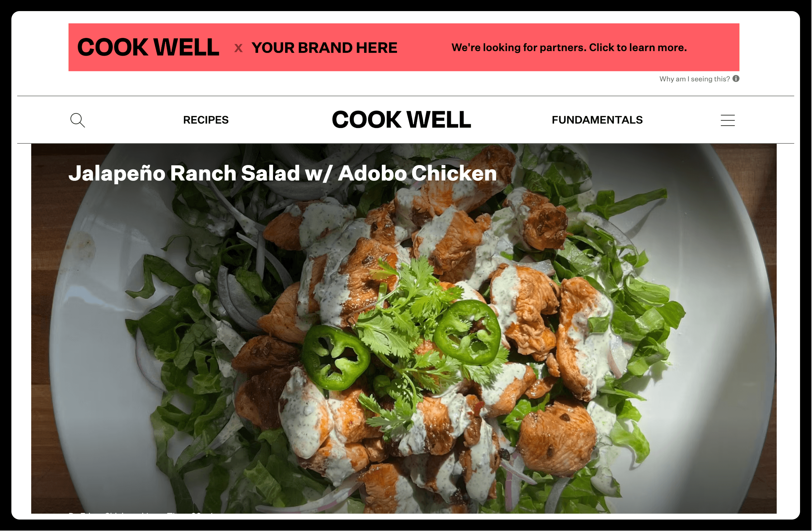The height and width of the screenshot is (531, 812).
Task: Open the FUNDAMENTALS navigation item
Action: [x=597, y=120]
